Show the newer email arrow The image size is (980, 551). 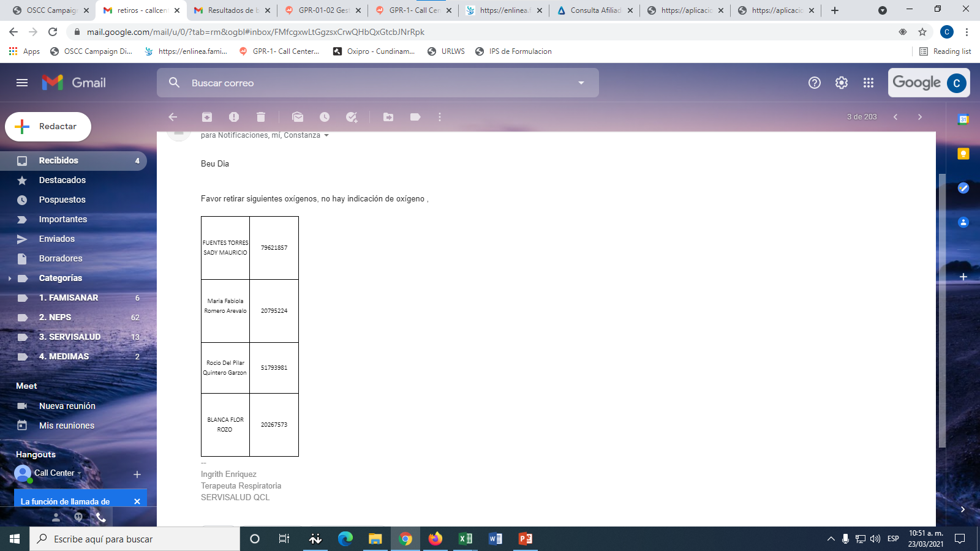895,117
